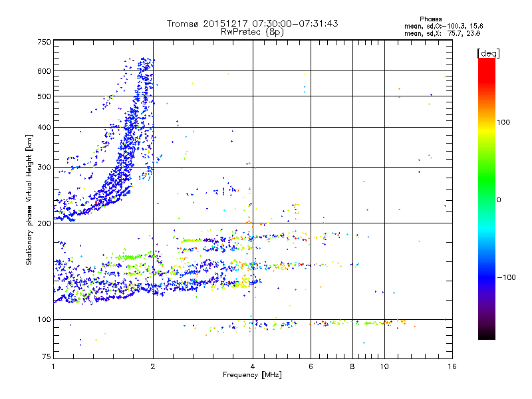This screenshot has width=532, height=399.
Task: Click the "[deg]" colorbar unit label
Action: click(488, 53)
